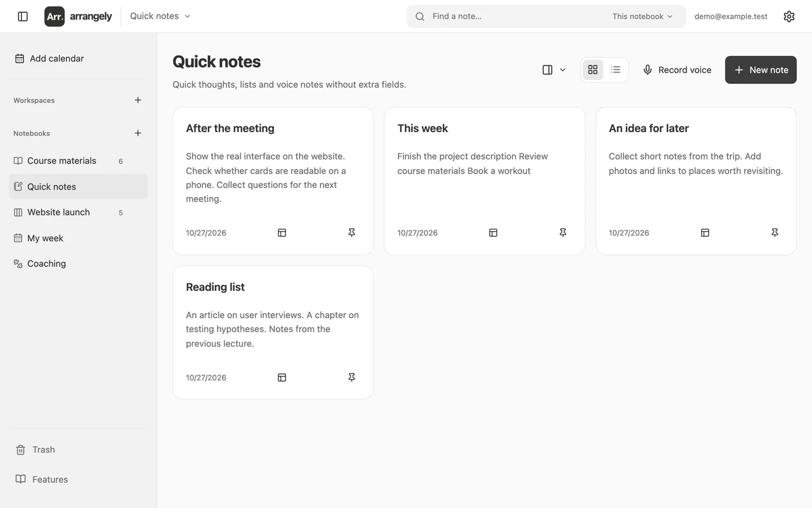This screenshot has height=508, width=812.
Task: Switch to list view
Action: pyautogui.click(x=615, y=70)
